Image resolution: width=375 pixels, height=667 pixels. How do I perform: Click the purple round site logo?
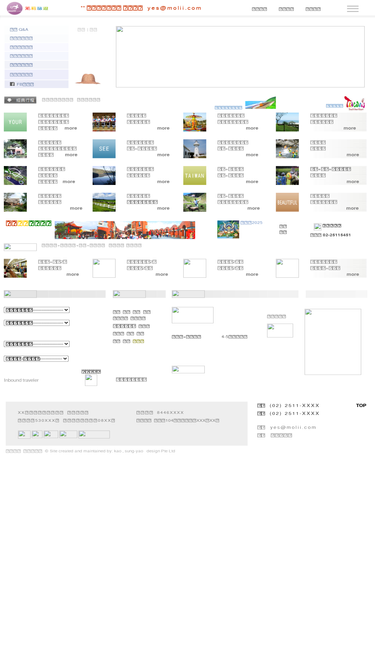point(14,8)
